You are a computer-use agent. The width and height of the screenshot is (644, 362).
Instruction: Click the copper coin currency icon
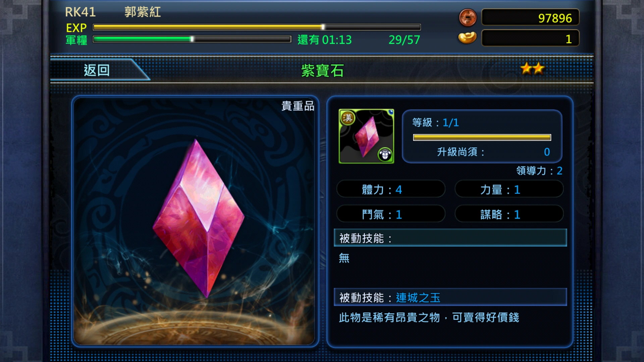(468, 17)
